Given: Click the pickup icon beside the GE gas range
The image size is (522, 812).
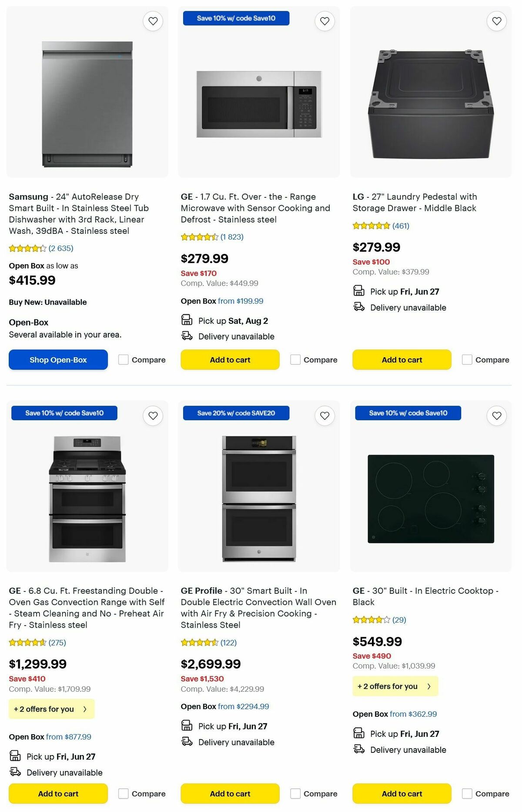Looking at the screenshot, I should (x=15, y=756).
